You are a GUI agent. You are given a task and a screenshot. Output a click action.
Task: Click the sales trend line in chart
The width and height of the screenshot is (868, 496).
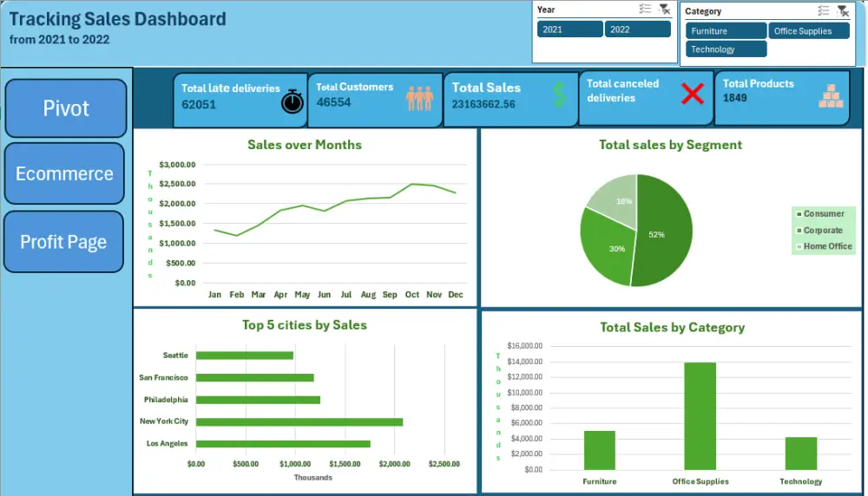335,208
